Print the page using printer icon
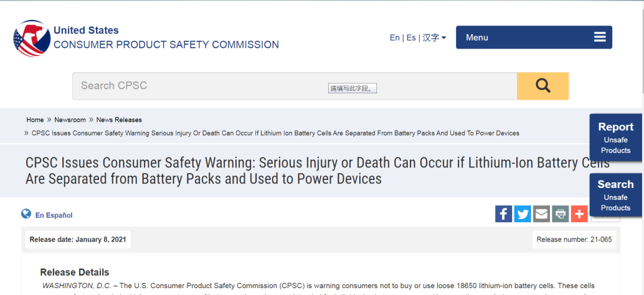 point(560,213)
